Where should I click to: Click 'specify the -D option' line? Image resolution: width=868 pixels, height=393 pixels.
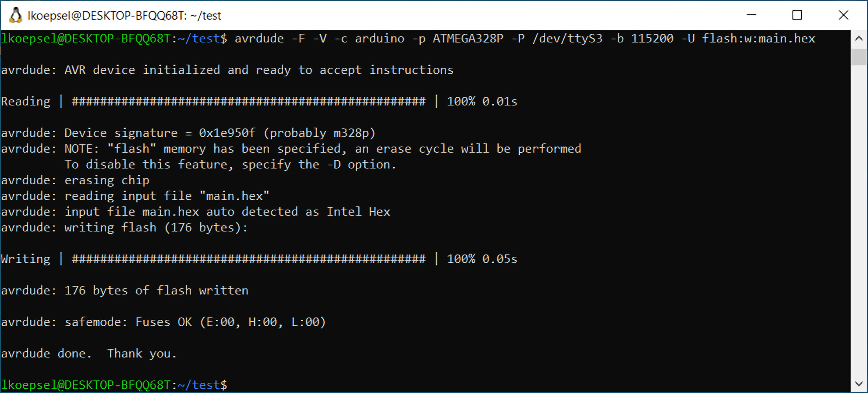230,165
